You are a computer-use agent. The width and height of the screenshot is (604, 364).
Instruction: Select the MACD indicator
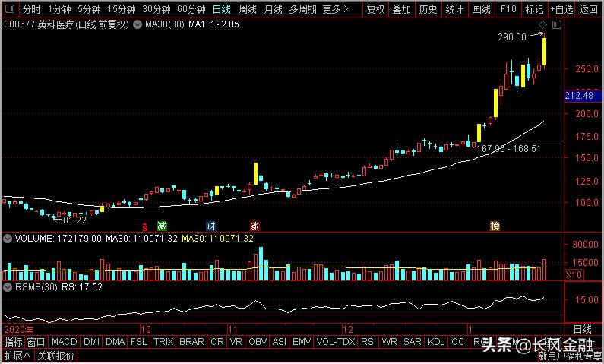tap(65, 342)
